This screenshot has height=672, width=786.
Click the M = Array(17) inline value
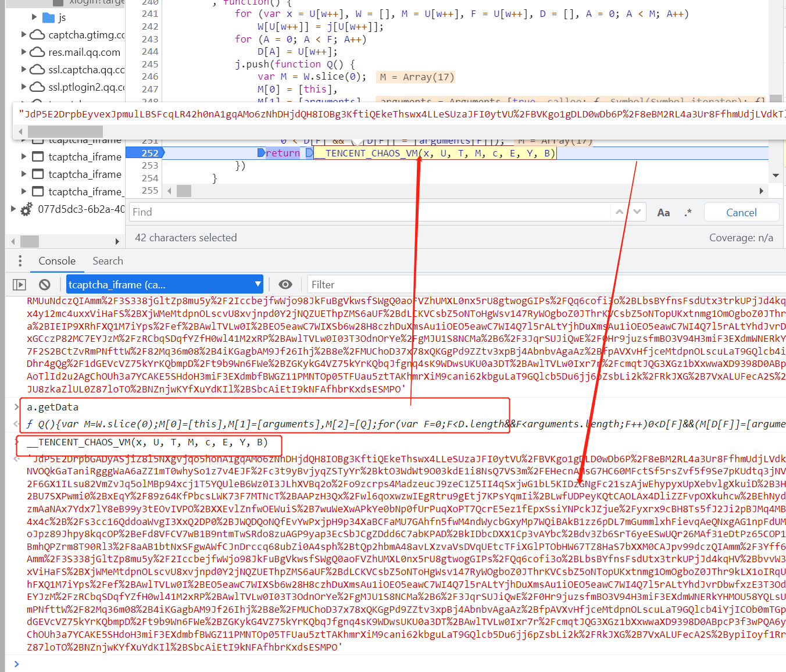[417, 77]
